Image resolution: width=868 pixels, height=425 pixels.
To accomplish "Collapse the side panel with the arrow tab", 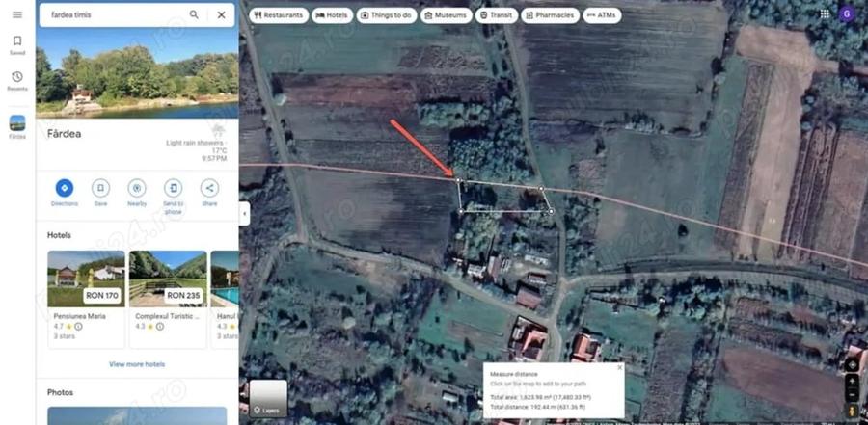I will pos(244,214).
